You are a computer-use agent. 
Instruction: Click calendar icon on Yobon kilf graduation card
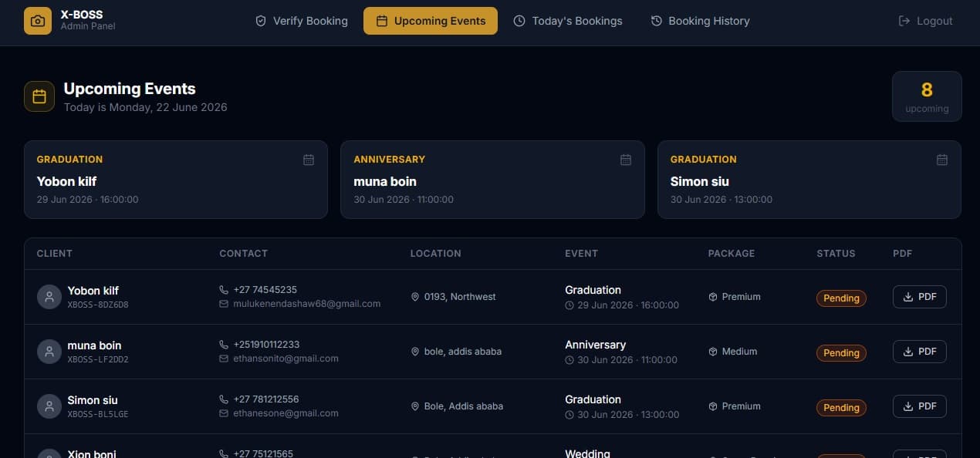pos(309,160)
